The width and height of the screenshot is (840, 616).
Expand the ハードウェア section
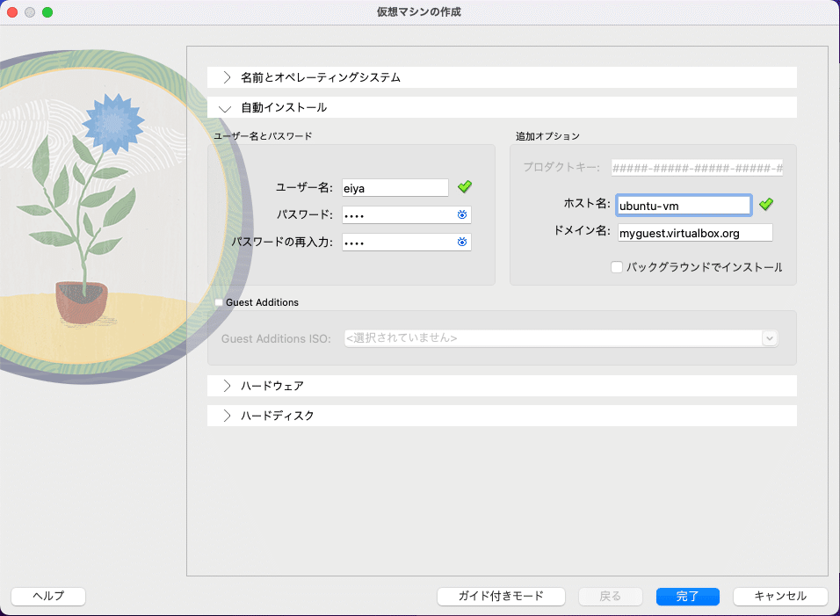tap(502, 386)
